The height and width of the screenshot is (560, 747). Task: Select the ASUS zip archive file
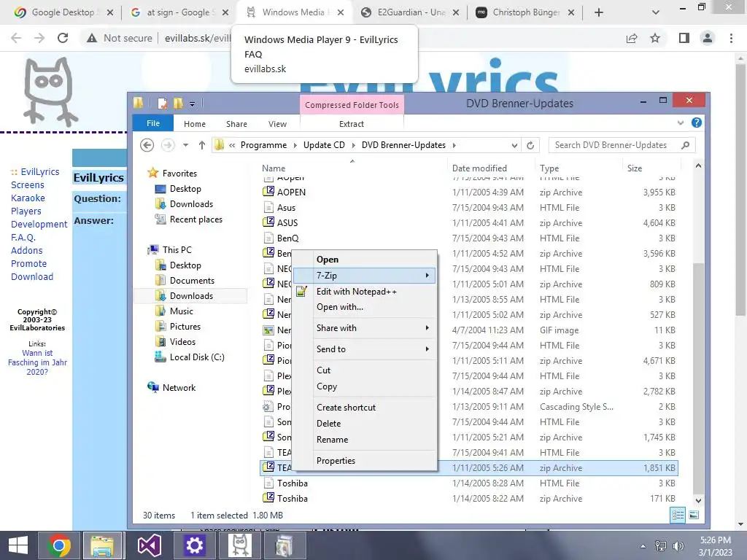pyautogui.click(x=287, y=223)
